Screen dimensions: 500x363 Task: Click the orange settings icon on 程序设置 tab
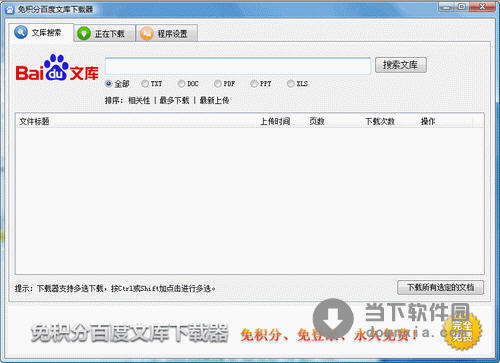[x=147, y=34]
